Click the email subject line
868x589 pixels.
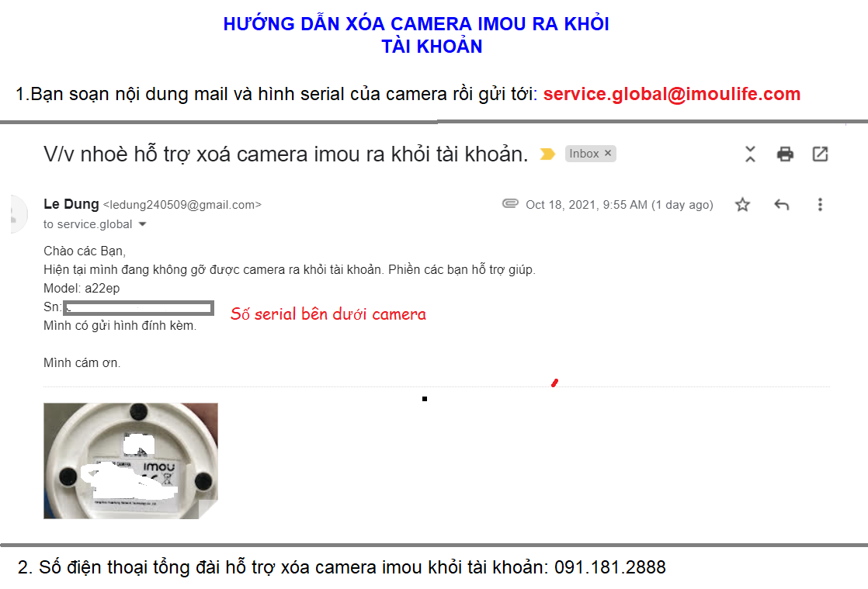(286, 154)
